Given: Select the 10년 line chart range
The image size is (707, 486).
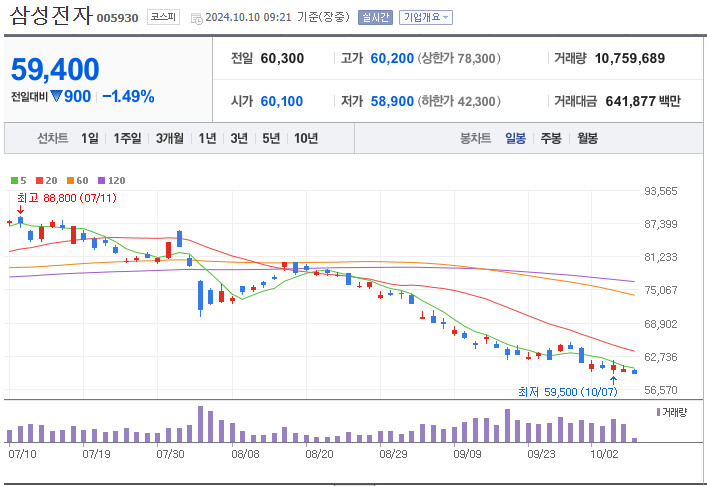Looking at the screenshot, I should pyautogui.click(x=306, y=139).
